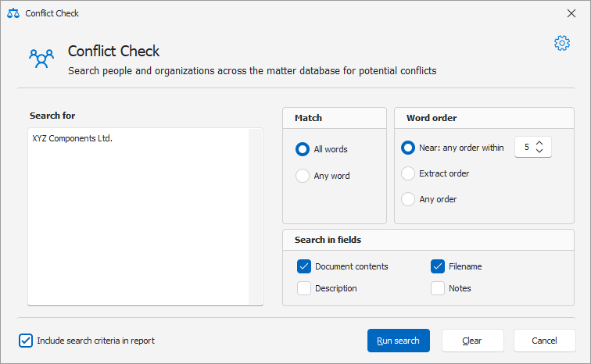Click the people group icon beside heading
Screen dimensions: 591x364
(x=41, y=59)
